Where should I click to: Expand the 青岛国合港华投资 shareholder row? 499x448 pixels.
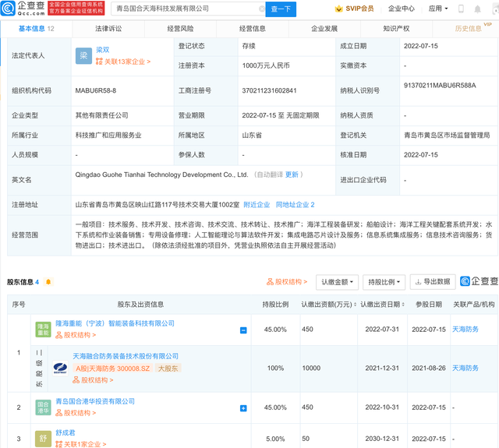(243, 407)
